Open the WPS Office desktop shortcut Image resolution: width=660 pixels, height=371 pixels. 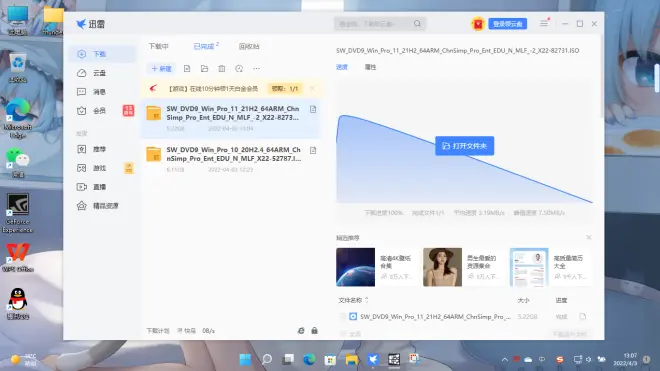[17, 258]
